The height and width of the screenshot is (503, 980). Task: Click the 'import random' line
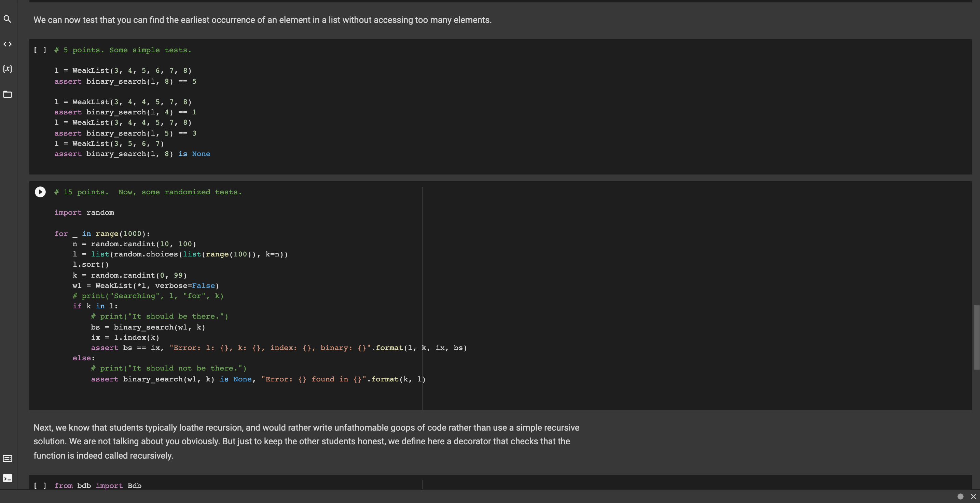click(84, 212)
